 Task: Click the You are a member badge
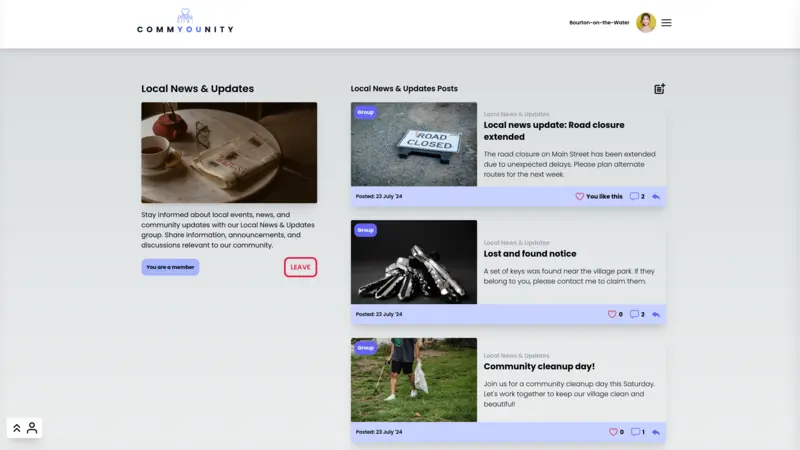170,267
